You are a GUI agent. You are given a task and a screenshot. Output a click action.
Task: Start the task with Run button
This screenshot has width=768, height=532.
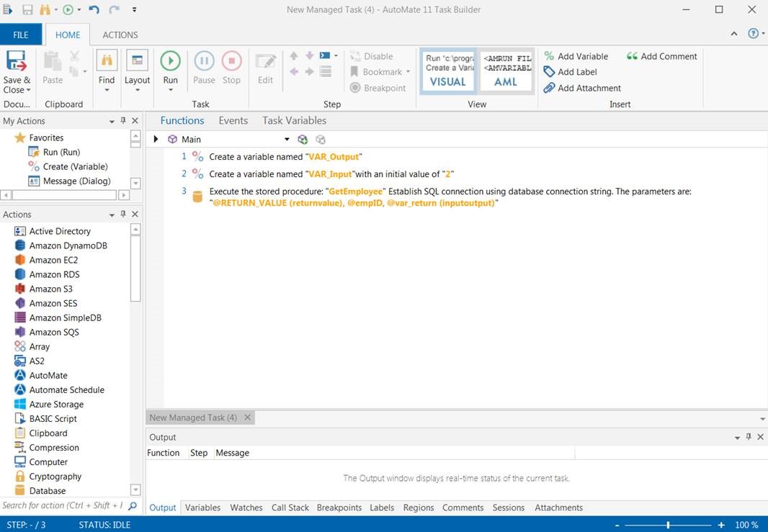(x=171, y=61)
